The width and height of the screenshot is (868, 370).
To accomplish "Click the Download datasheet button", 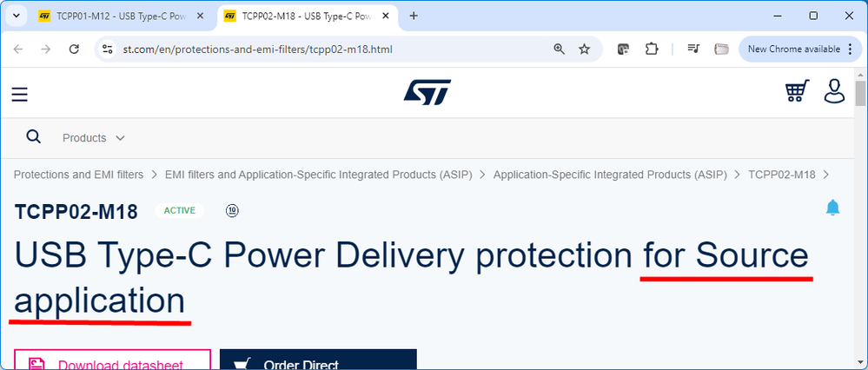I will coord(112,360).
